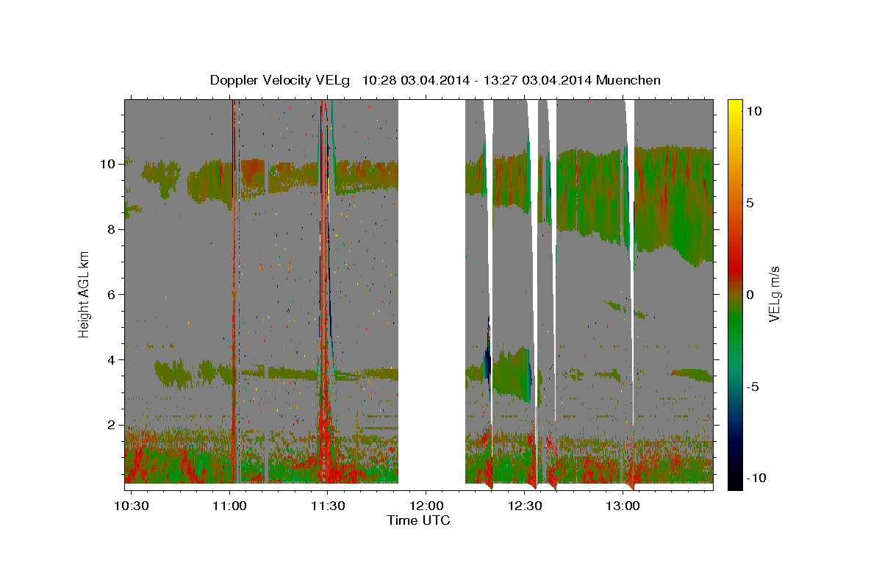Viewport: 882px width, 588px height.
Task: Click the plot title 'Doppler Velocity VELg'
Action: point(280,80)
